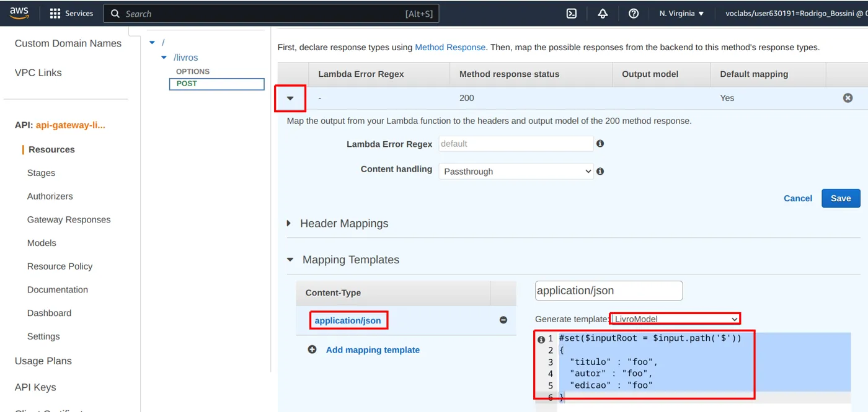Click the 200 status cell
The image size is (868, 412).
467,98
